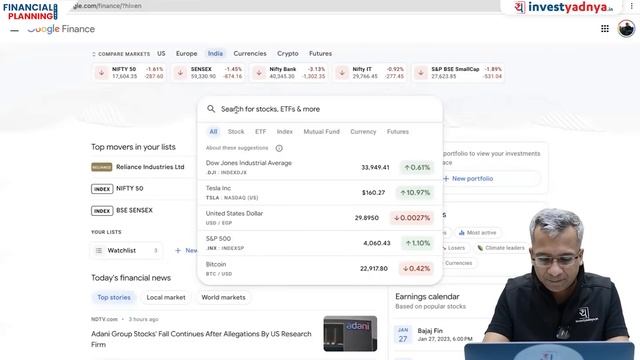Image resolution: width=640 pixels, height=360 pixels.
Task: Click the Dow Jones 0.61% change badge
Action: pos(417,167)
